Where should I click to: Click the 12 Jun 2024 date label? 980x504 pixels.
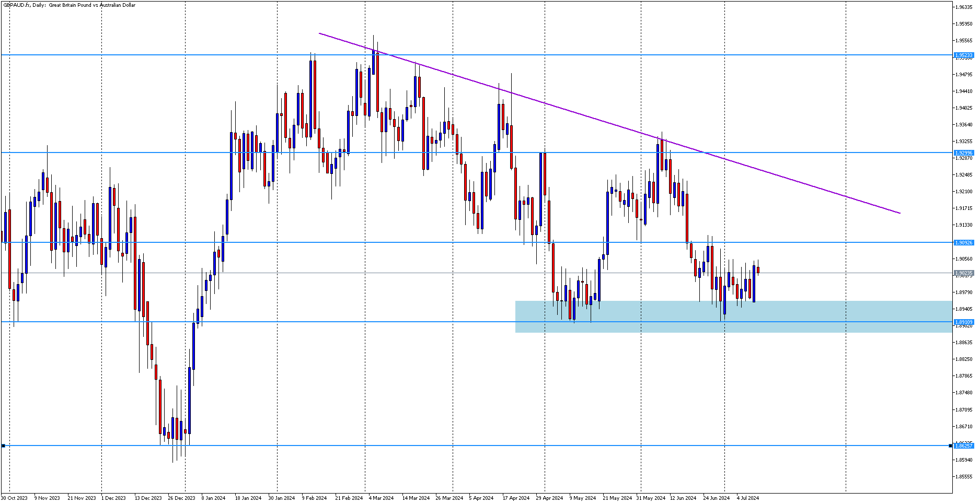click(x=683, y=498)
